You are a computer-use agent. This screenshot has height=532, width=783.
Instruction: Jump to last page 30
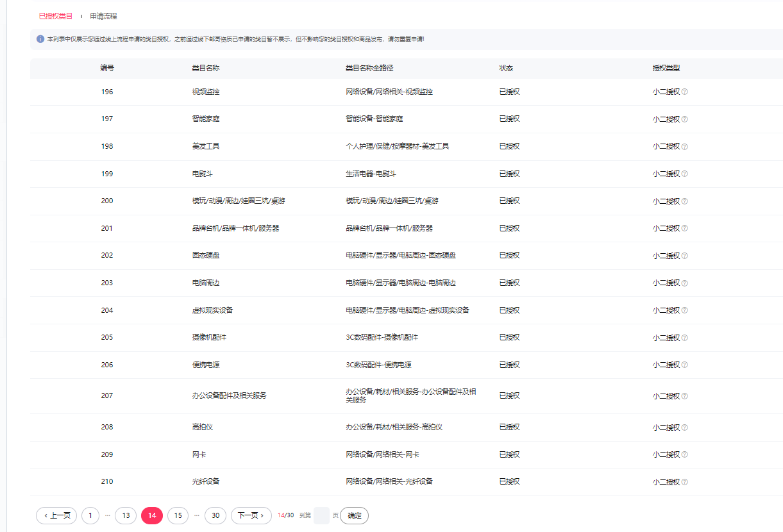[x=215, y=515]
